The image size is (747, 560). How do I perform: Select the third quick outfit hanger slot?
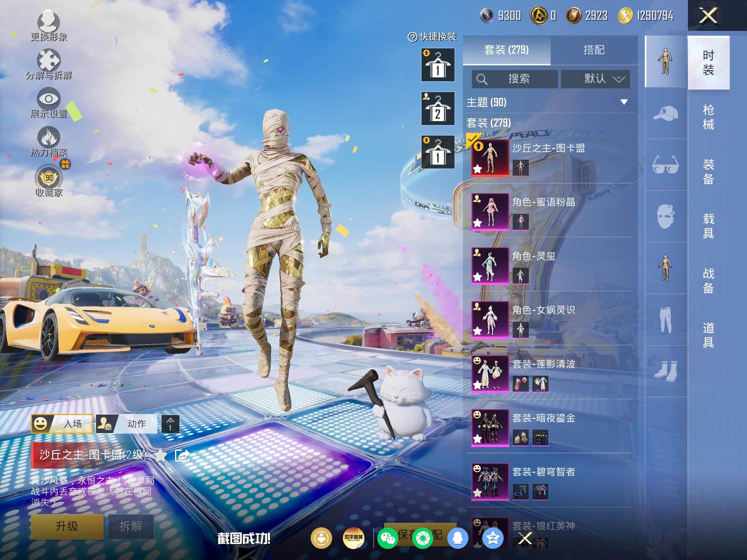pos(438,152)
